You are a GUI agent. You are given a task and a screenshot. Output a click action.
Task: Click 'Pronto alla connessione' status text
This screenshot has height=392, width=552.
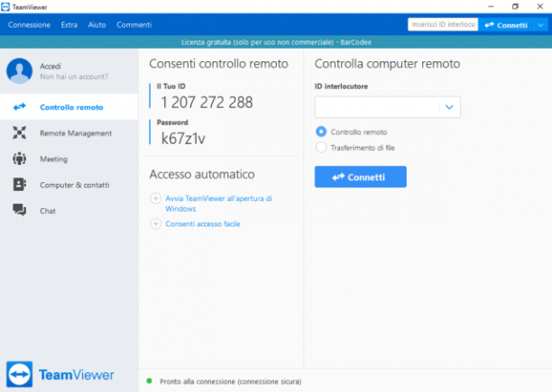click(x=231, y=381)
